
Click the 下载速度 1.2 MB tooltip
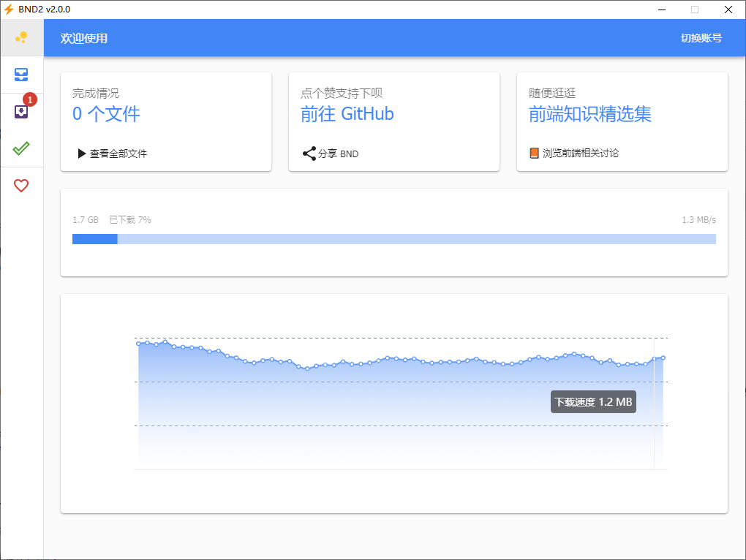(x=593, y=402)
